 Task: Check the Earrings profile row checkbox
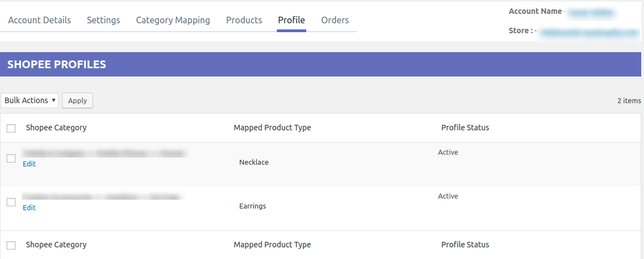[11, 202]
